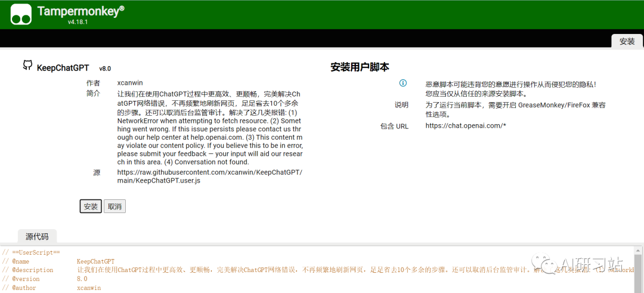Click the blue info icon near warning
Image resolution: width=644 pixels, height=293 pixels.
pyautogui.click(x=403, y=83)
